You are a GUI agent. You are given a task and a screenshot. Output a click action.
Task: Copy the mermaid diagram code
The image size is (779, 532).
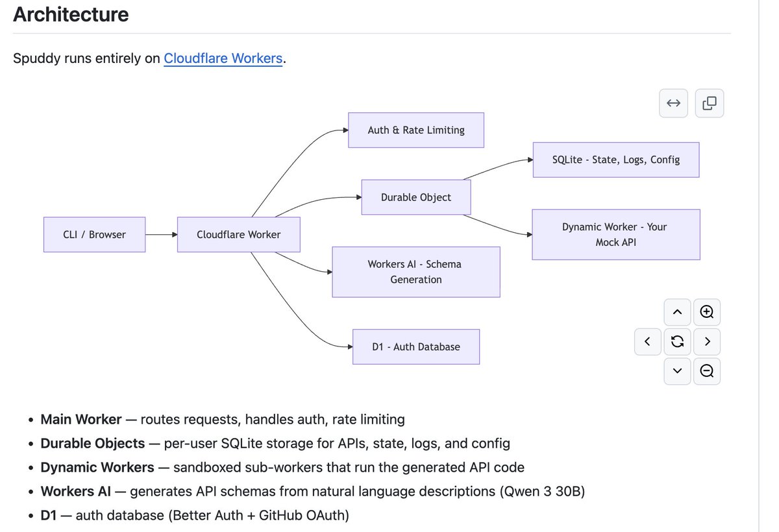click(x=710, y=103)
